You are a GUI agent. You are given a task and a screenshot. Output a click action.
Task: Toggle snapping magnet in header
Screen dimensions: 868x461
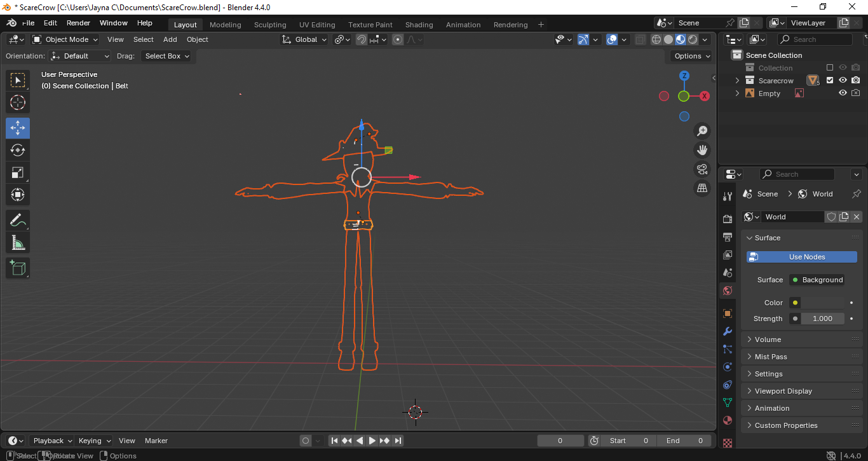362,39
